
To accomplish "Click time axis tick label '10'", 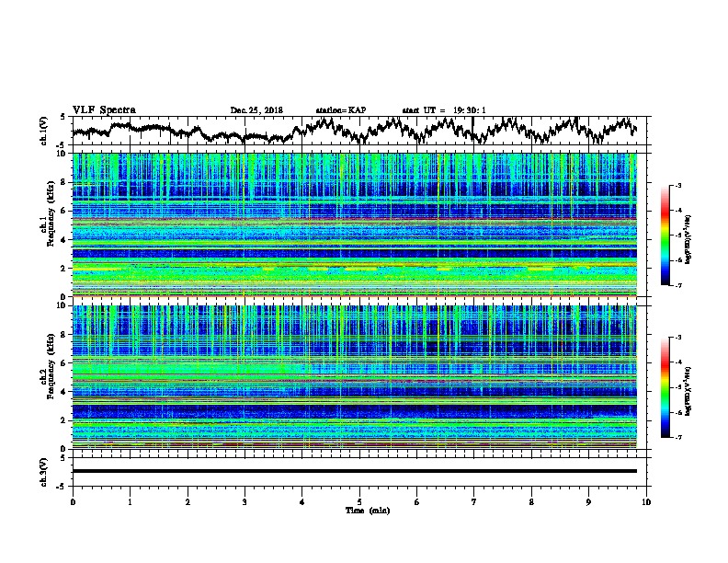I will point(646,502).
